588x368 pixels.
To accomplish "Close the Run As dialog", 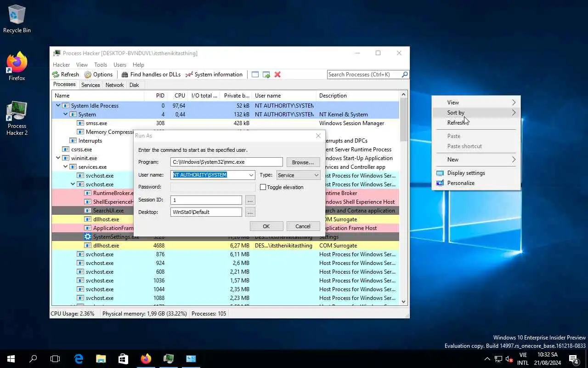I will pos(318,136).
